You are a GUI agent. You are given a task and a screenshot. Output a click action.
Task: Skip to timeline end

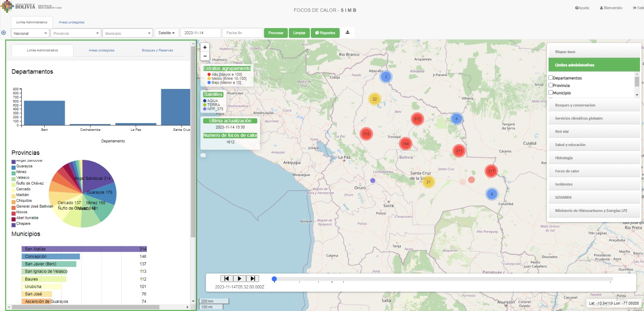pyautogui.click(x=252, y=278)
